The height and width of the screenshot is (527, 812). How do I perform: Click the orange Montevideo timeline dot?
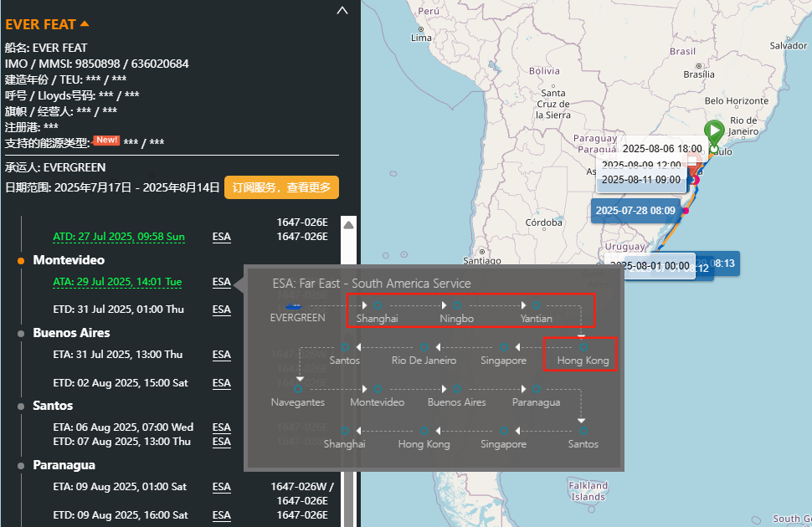[x=21, y=261]
